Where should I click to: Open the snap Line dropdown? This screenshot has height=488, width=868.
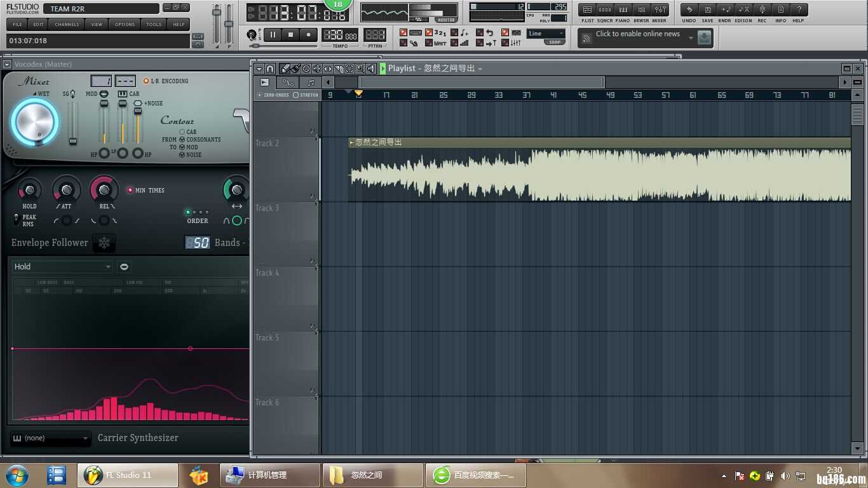coord(546,34)
